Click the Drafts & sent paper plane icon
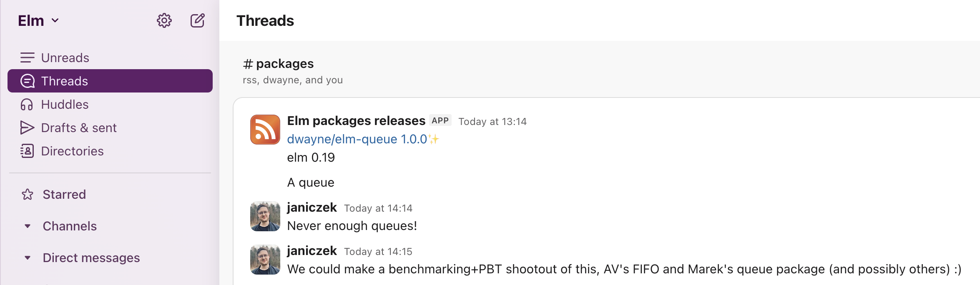Screen dimensions: 980x285 tap(27, 127)
